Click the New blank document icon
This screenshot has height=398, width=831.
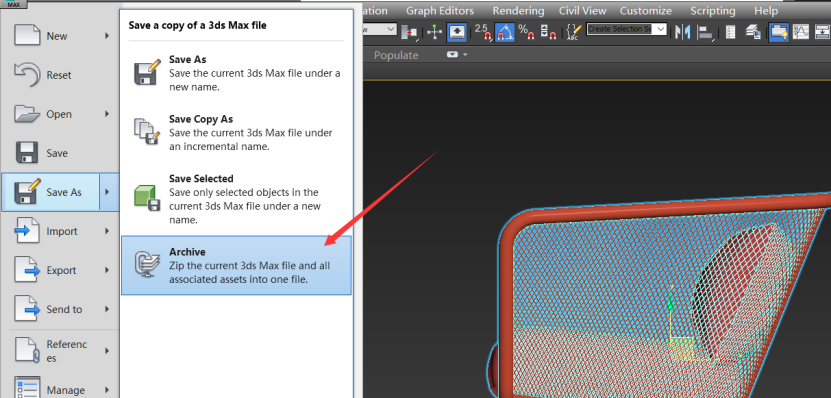click(x=26, y=36)
